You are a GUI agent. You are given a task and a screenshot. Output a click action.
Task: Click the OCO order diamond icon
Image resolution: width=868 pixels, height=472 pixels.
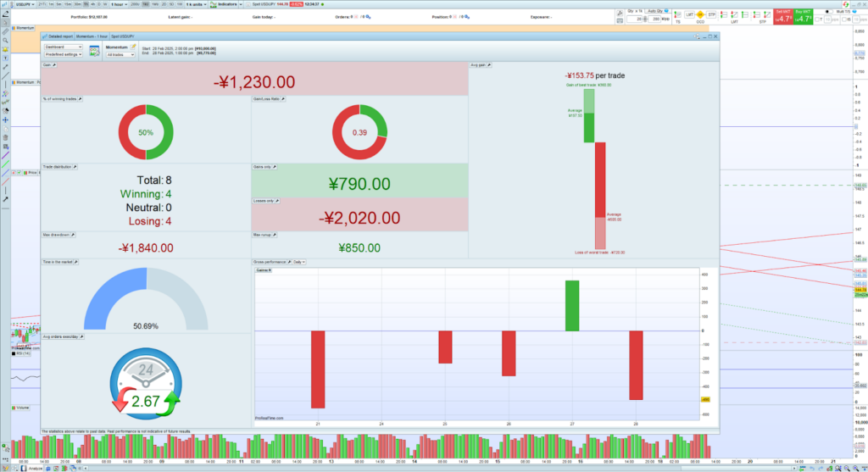pos(699,16)
